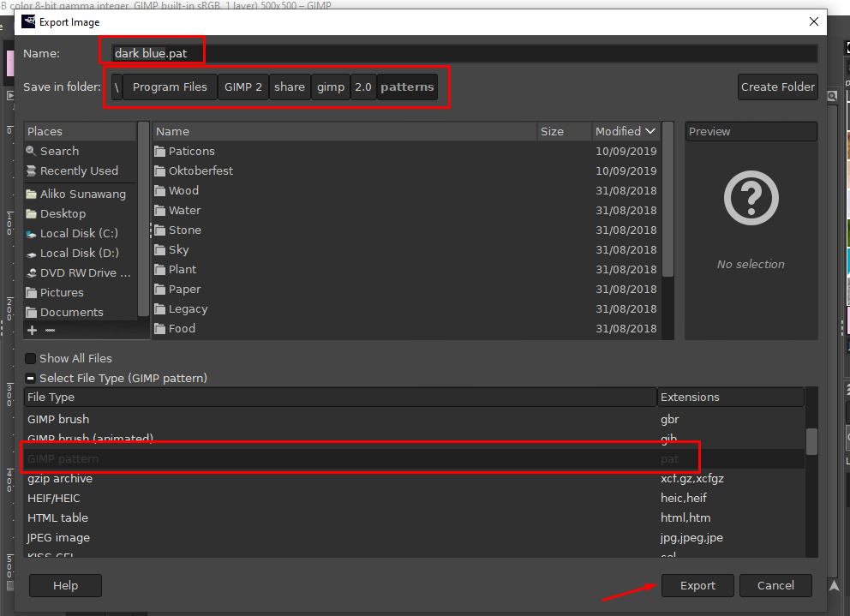
Task: Select the Water folder
Action: [x=406, y=211]
